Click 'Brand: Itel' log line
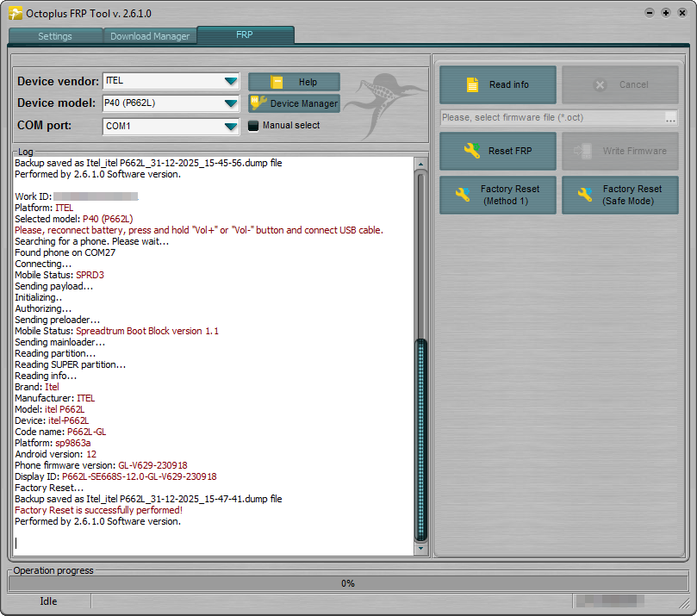 (37, 387)
